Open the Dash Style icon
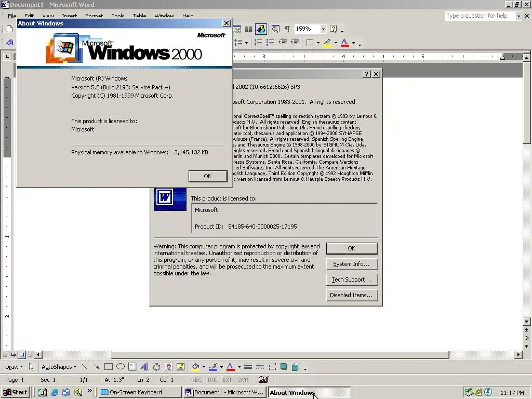This screenshot has height=399, width=532. click(x=260, y=367)
